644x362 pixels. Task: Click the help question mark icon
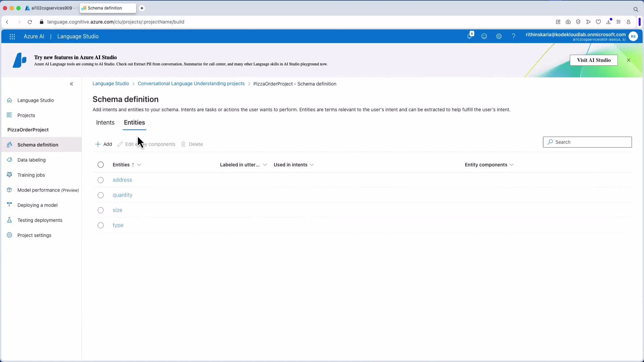514,36
